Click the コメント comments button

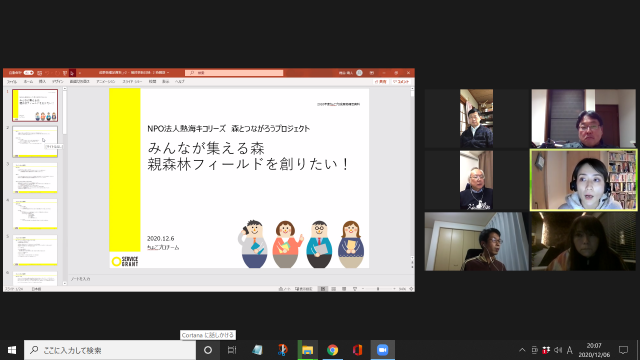point(401,82)
